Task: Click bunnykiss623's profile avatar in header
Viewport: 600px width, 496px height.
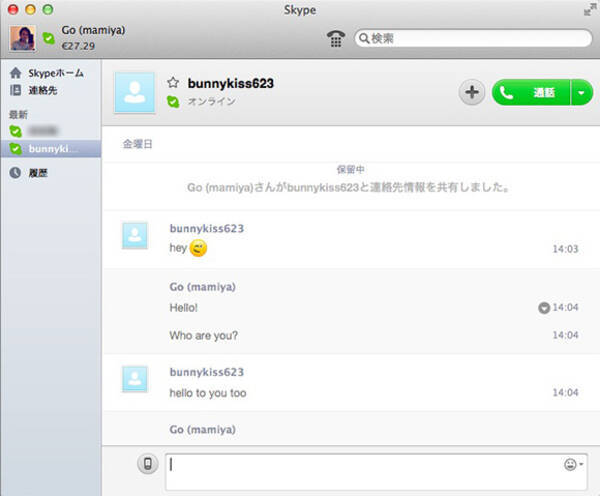Action: [x=135, y=92]
